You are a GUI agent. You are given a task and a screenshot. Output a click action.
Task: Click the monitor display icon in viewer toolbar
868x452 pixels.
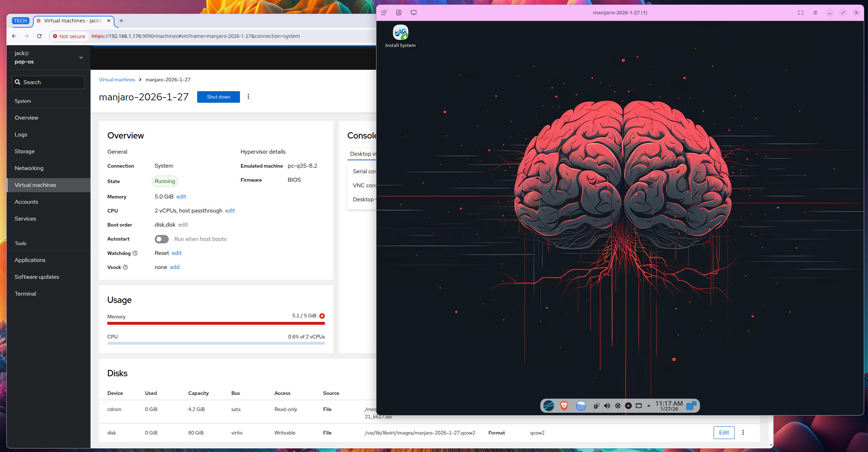(x=413, y=12)
